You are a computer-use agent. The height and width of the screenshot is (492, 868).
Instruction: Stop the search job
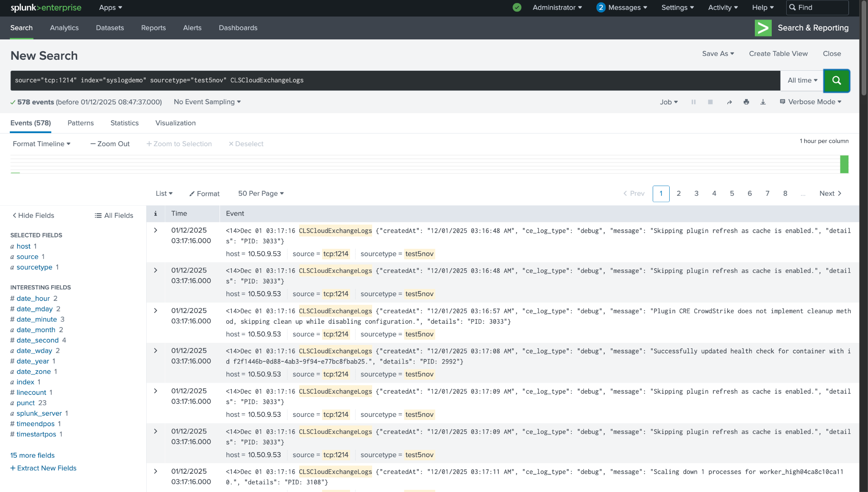(x=710, y=102)
